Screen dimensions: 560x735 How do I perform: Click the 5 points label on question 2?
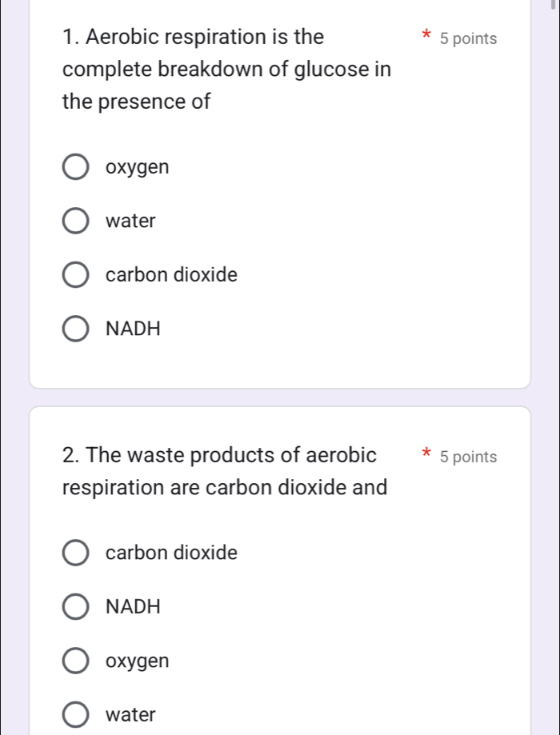[x=469, y=456]
